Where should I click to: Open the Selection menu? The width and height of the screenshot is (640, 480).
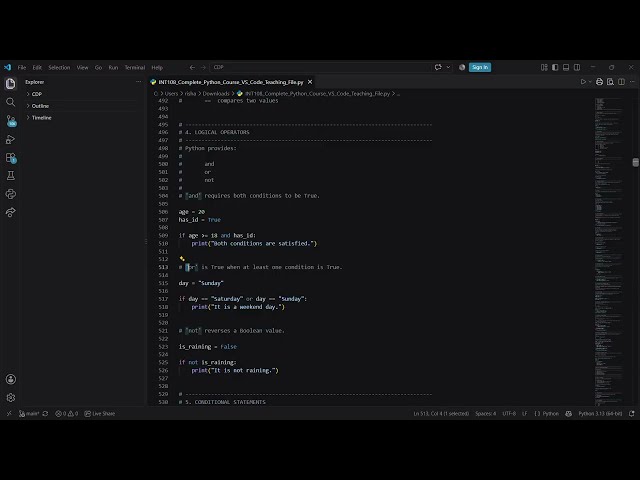pos(59,67)
